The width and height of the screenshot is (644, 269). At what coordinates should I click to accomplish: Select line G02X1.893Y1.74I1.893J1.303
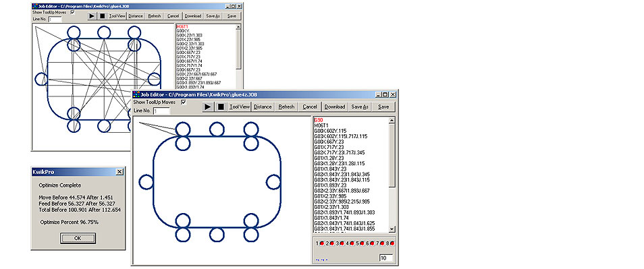tap(344, 212)
